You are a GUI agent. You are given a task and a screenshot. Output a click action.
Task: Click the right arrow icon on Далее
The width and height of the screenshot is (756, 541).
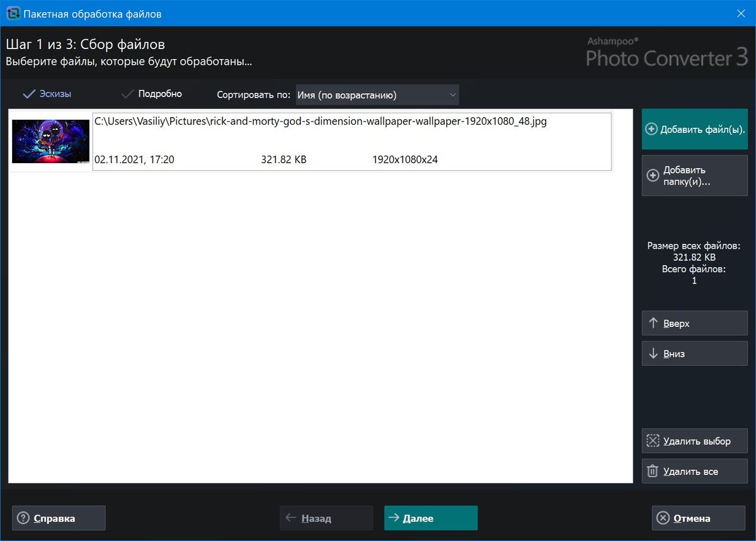pos(394,518)
